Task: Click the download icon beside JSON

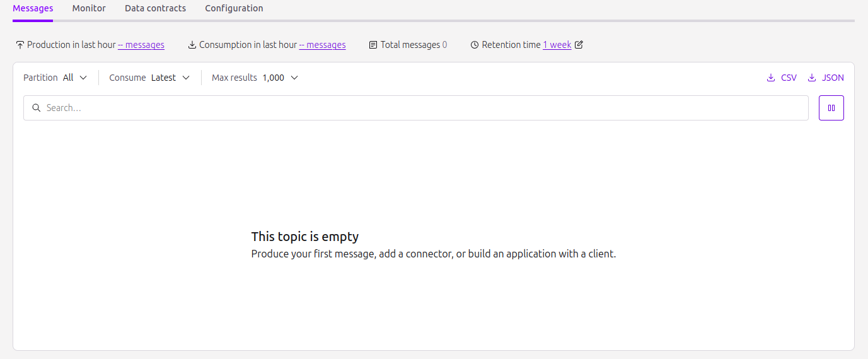Action: 812,78
